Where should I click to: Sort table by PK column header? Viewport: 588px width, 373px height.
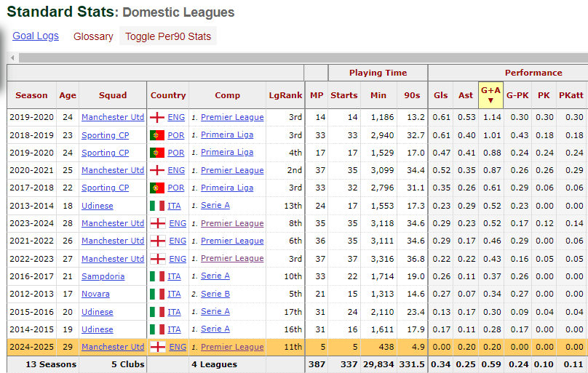(544, 95)
